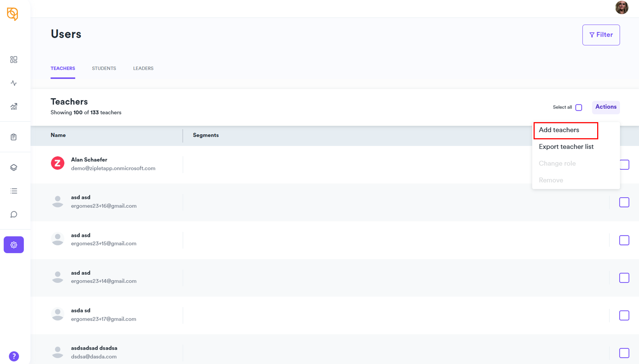Select Export teacher list option
Viewport: 639px width, 364px height.
pos(566,147)
